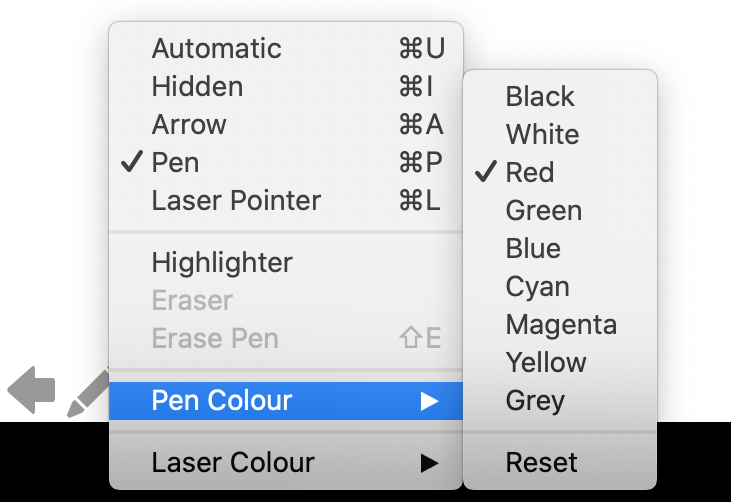The height and width of the screenshot is (502, 731).
Task: Select the Highlighter tool
Action: (286, 262)
